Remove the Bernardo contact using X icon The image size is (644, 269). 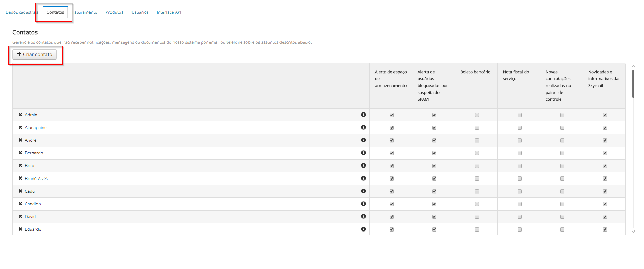click(x=20, y=153)
